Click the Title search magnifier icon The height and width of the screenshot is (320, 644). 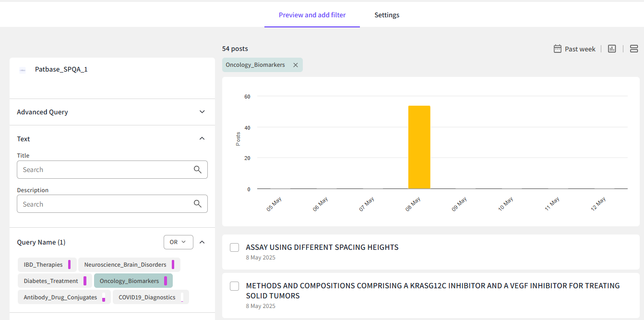pyautogui.click(x=198, y=170)
